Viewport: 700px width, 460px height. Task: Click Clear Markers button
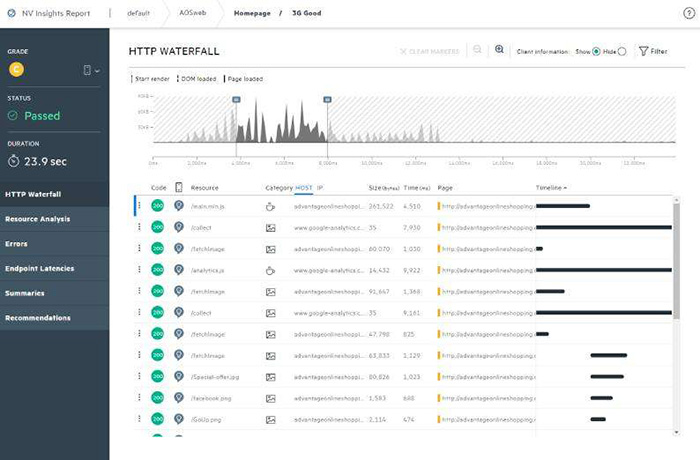(429, 52)
